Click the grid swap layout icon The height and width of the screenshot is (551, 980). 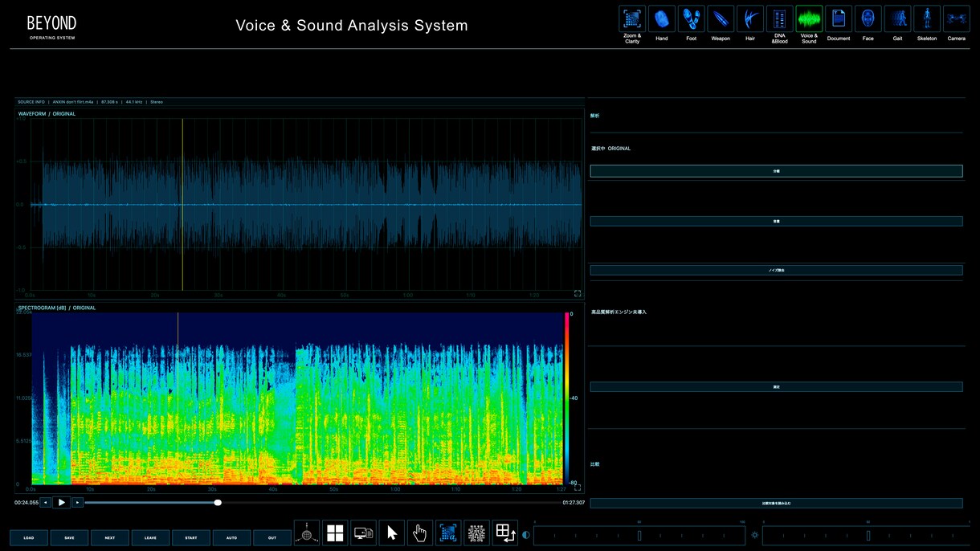(505, 533)
